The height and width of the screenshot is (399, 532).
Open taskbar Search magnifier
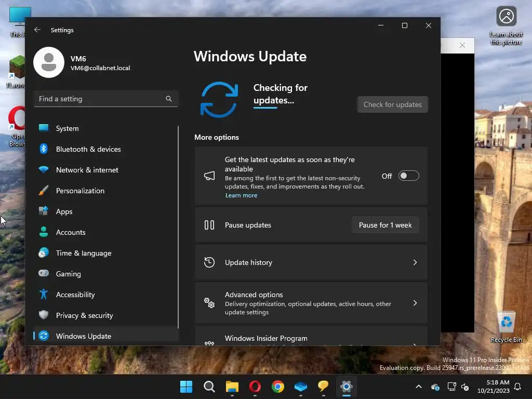209,387
